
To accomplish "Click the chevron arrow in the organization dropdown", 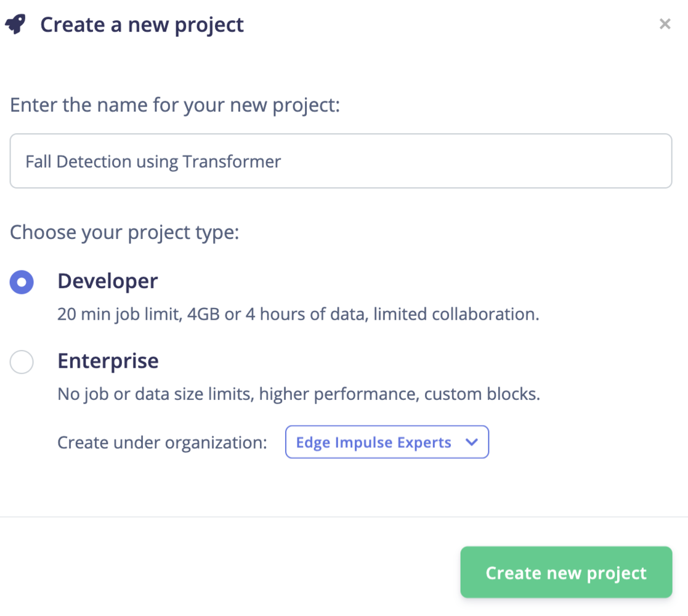I will tap(472, 442).
